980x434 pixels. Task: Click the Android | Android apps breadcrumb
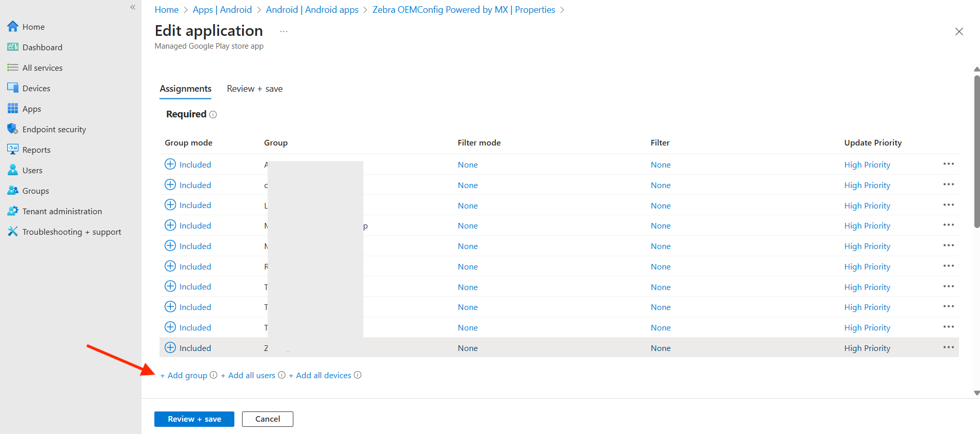312,10
